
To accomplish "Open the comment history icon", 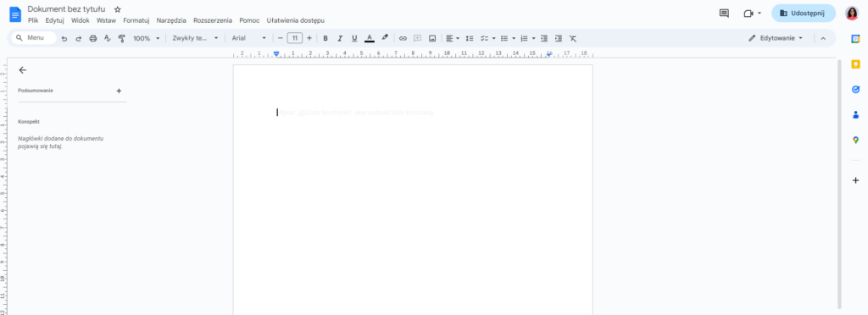I will click(724, 14).
